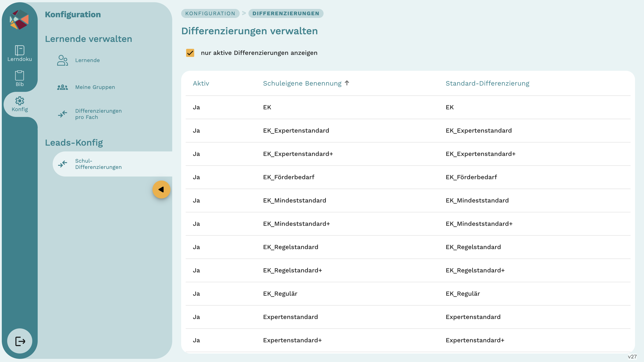Toggle active state of Expertenstandard+ row

[x=196, y=340]
